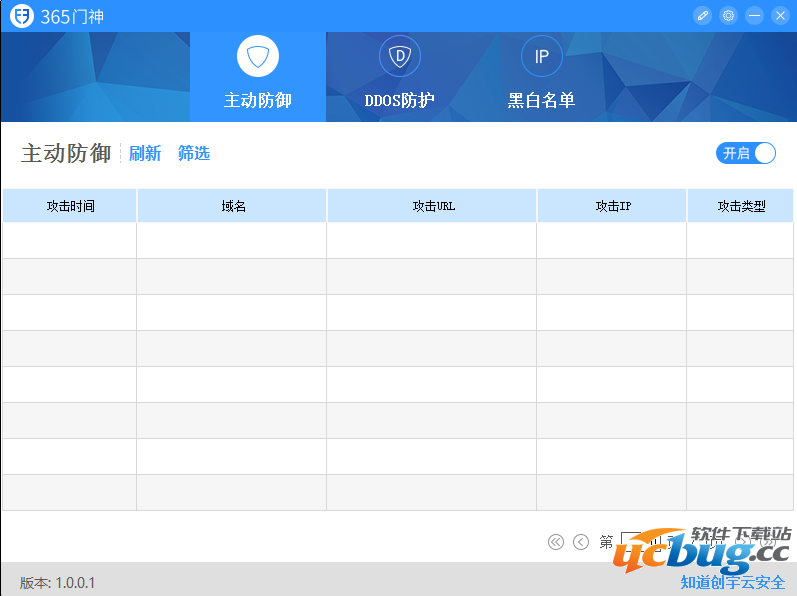Image resolution: width=797 pixels, height=596 pixels.
Task: Select the IP icon for 黑白名单
Action: (x=541, y=56)
